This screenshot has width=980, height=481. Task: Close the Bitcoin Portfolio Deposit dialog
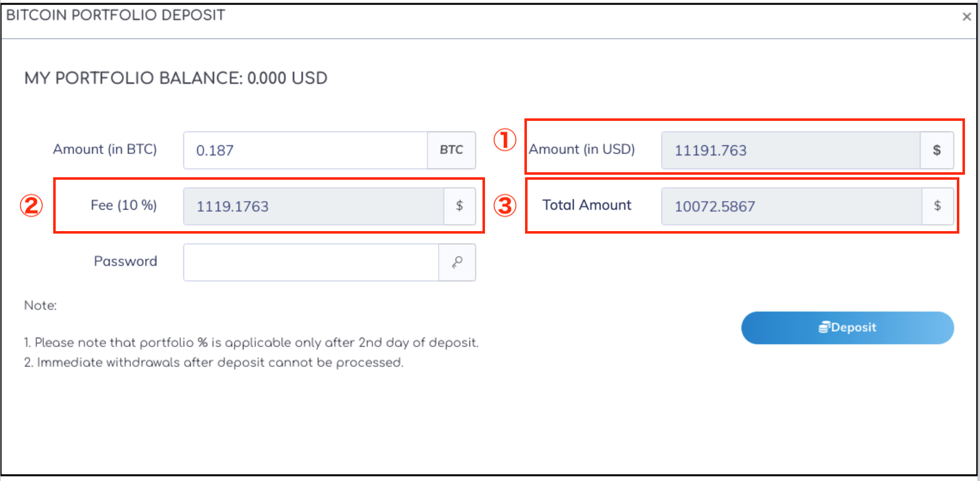coord(967,17)
